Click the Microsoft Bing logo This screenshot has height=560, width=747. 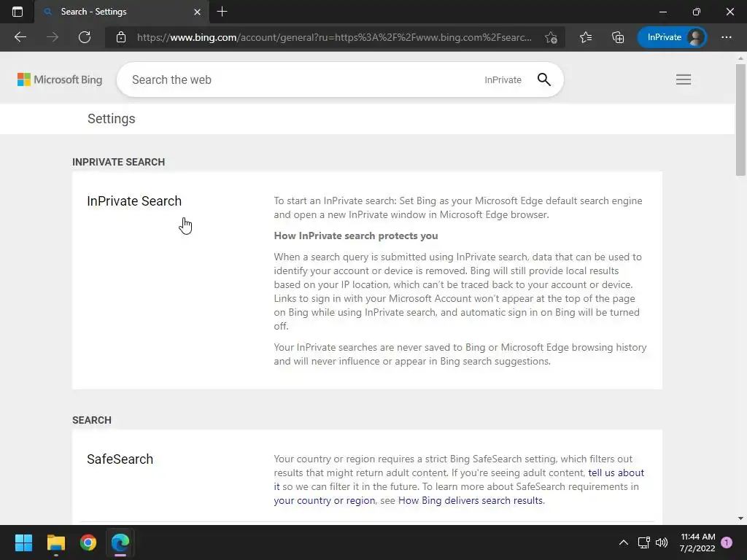60,79
